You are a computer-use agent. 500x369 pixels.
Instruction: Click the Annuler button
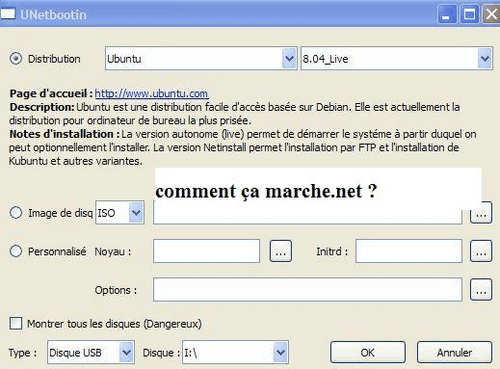[x=454, y=352]
